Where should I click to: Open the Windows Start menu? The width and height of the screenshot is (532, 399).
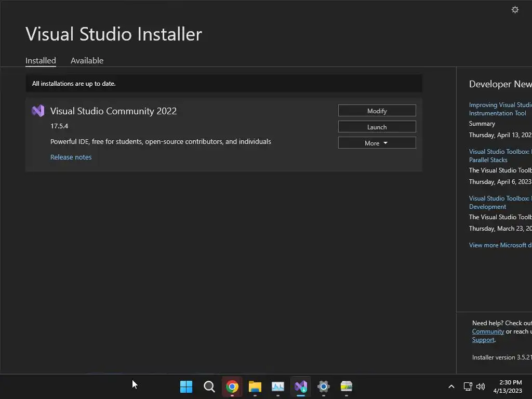pos(186,387)
